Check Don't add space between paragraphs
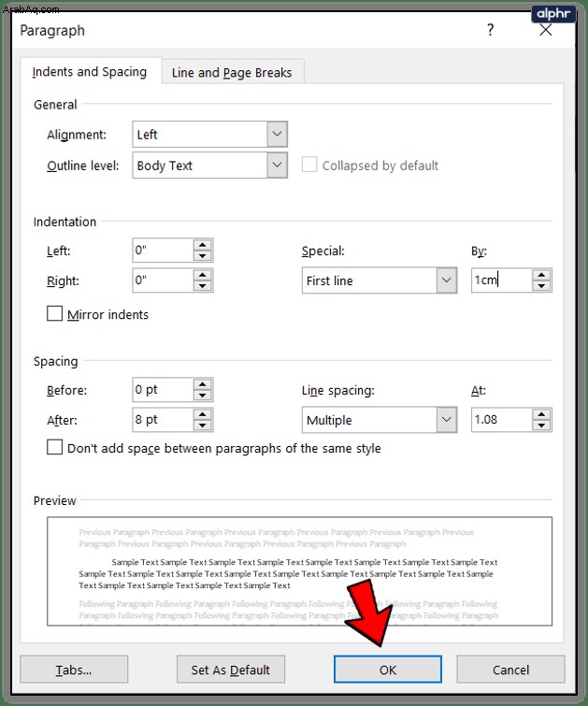Image resolution: width=588 pixels, height=706 pixels. pyautogui.click(x=55, y=448)
